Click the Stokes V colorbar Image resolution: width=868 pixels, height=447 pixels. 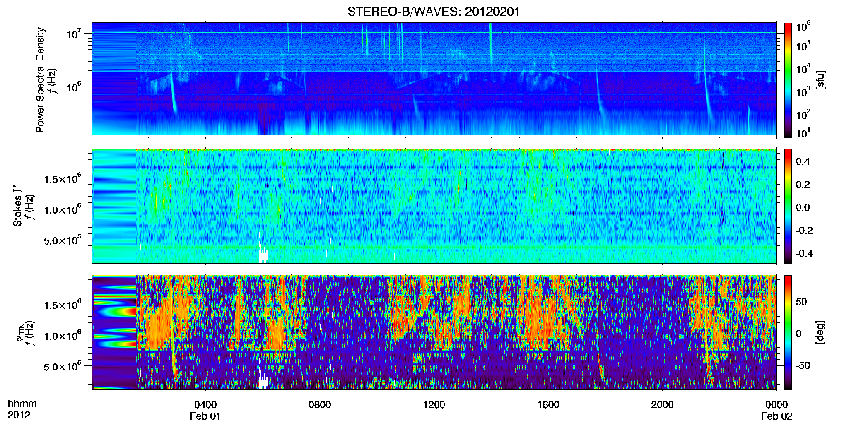(x=788, y=206)
